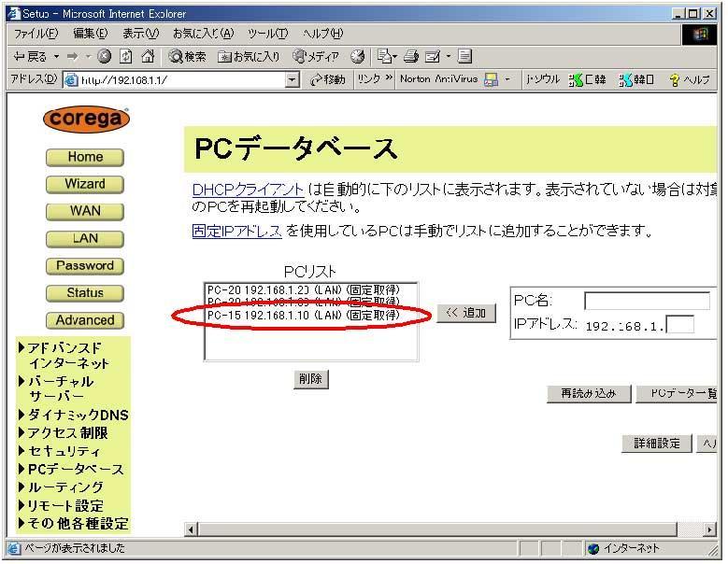This screenshot has width=728, height=564.
Task: Click the corega logo
Action: click(85, 120)
